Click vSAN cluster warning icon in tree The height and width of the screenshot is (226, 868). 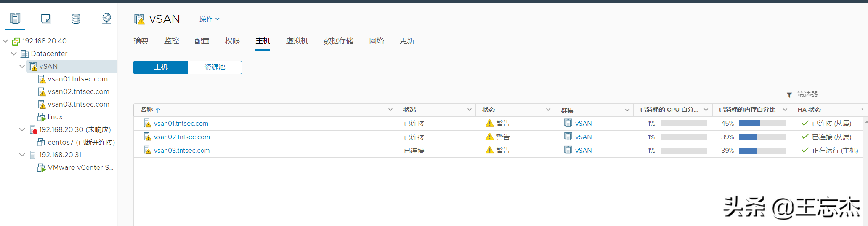tap(33, 67)
